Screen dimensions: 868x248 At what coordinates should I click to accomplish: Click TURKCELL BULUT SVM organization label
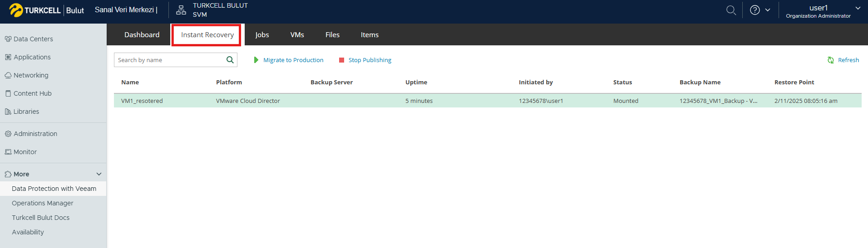pyautogui.click(x=220, y=10)
